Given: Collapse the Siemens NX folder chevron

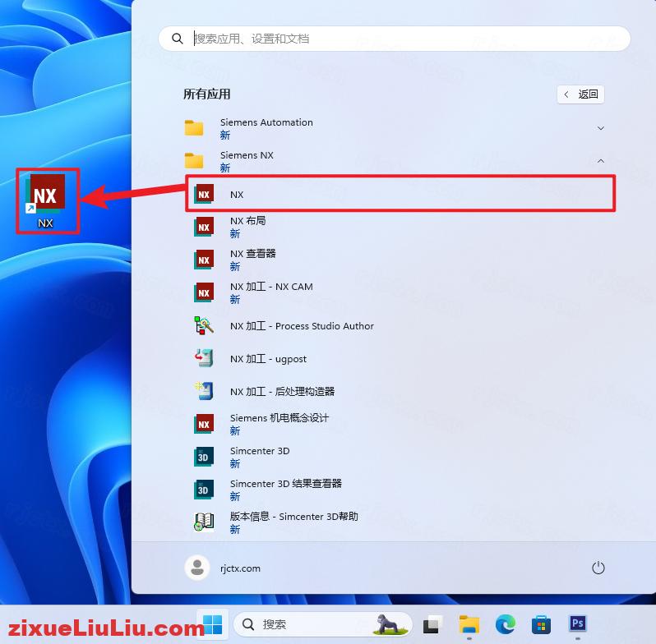Looking at the screenshot, I should coord(601,160).
